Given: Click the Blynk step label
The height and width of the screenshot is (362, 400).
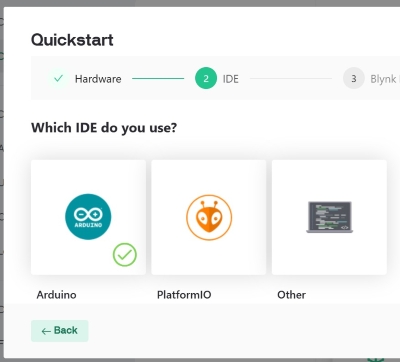Looking at the screenshot, I should tap(385, 79).
